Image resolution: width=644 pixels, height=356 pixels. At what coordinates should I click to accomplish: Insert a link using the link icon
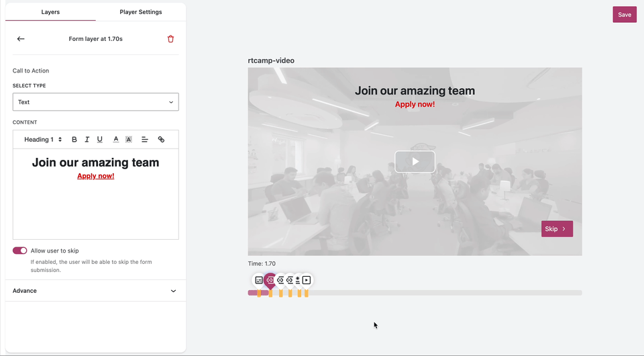tap(161, 140)
